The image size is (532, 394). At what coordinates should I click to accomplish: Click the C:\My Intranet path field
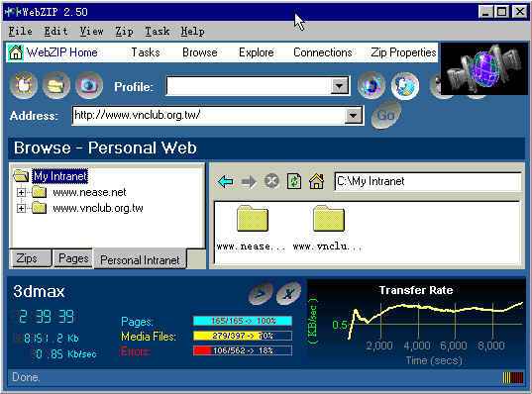pos(428,181)
